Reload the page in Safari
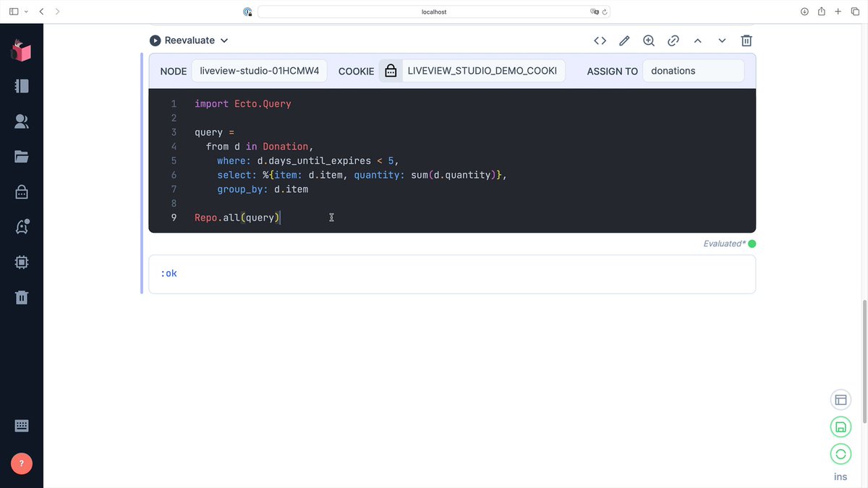This screenshot has height=488, width=868. click(x=605, y=12)
